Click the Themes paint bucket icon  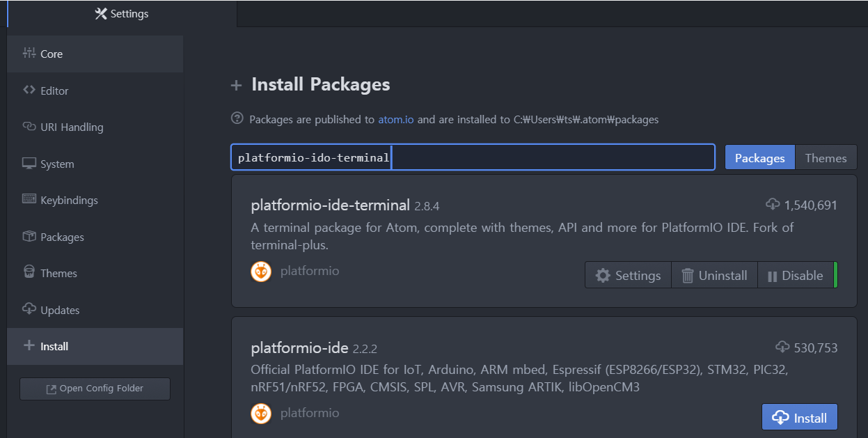[29, 273]
